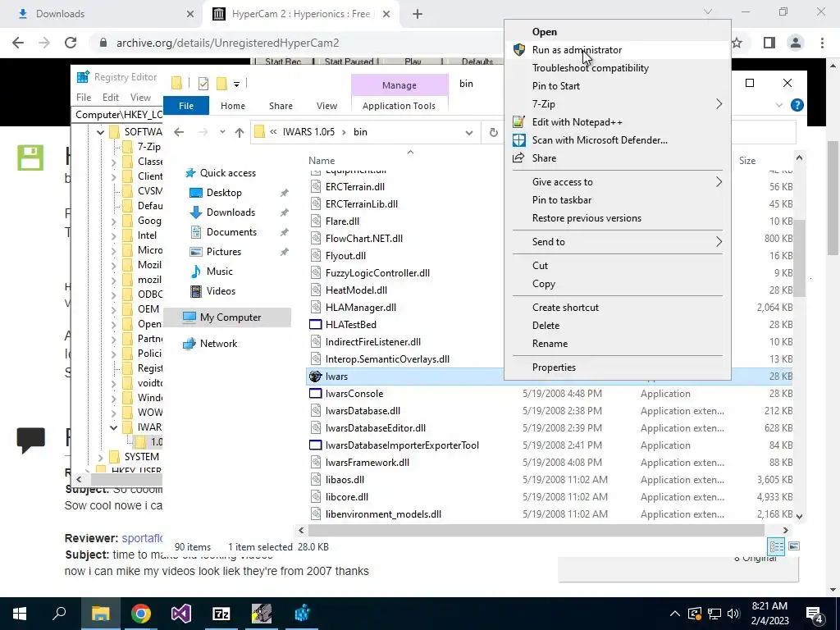This screenshot has width=840, height=630.
Task: Choose Rename in the context menu
Action: 550,344
